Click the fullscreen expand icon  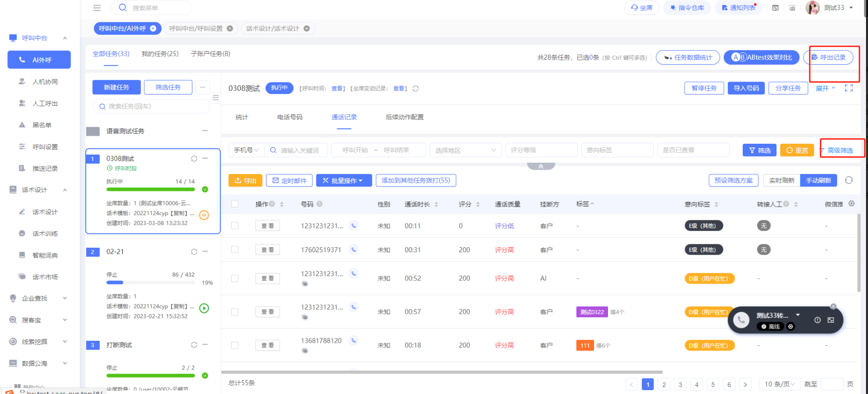pos(849,88)
